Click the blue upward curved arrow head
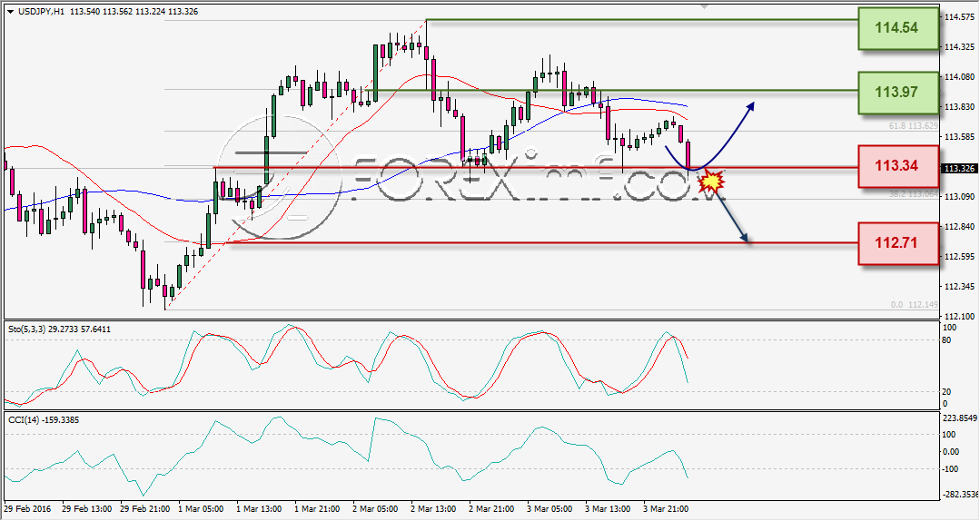980x521 pixels. [x=749, y=106]
